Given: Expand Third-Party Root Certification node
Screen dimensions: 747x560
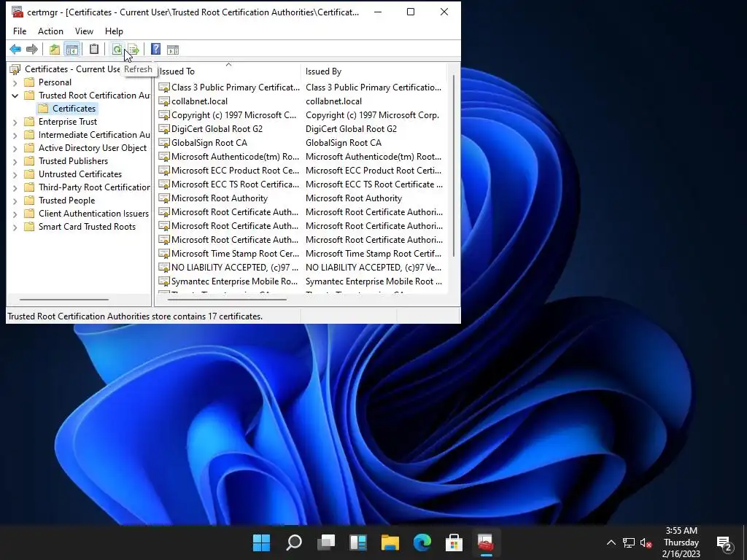Looking at the screenshot, I should point(15,187).
